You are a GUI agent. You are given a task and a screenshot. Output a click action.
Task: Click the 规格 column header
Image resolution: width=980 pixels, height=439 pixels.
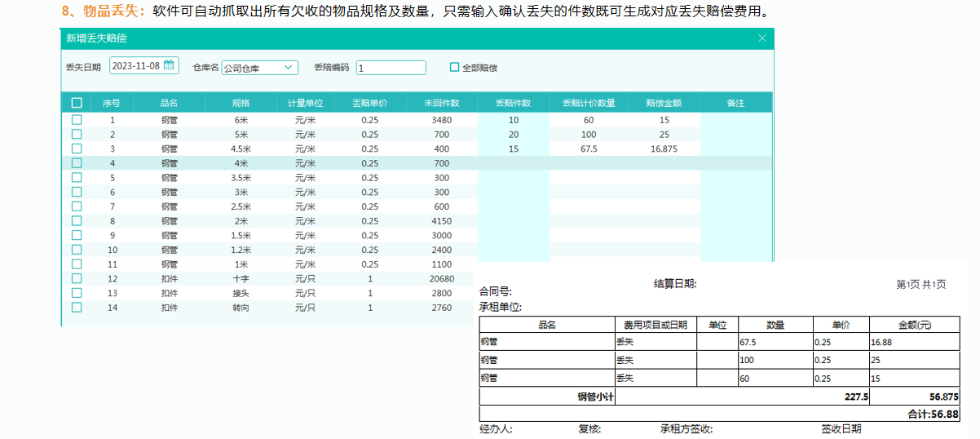(x=241, y=103)
